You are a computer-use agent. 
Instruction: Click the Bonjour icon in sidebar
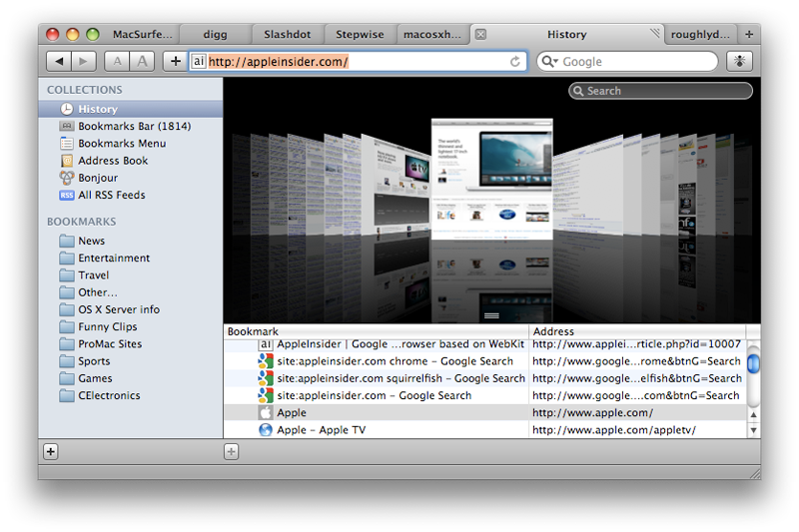67,178
